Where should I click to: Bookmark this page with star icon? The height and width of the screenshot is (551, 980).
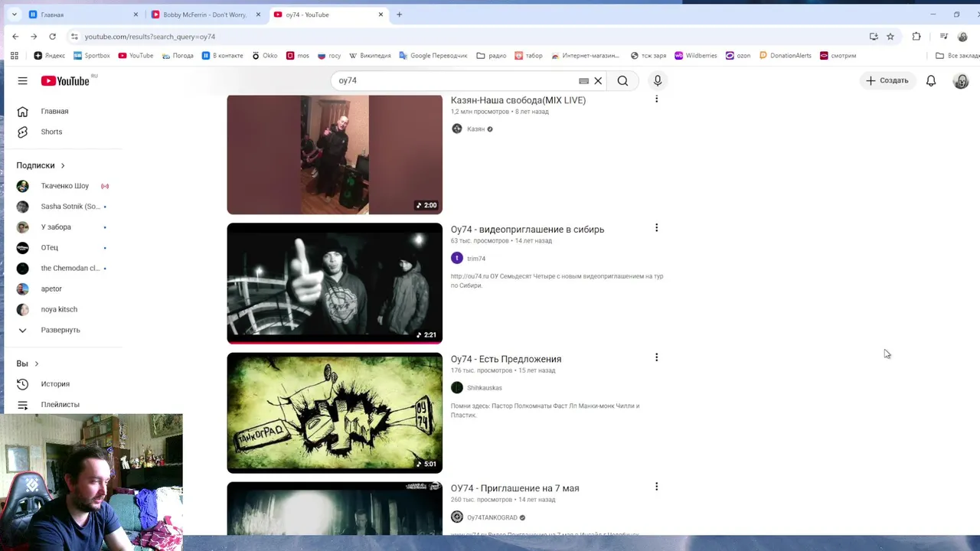point(890,37)
